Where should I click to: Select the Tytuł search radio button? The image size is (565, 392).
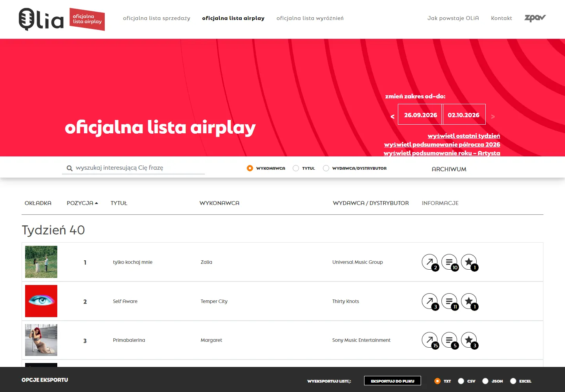point(296,168)
